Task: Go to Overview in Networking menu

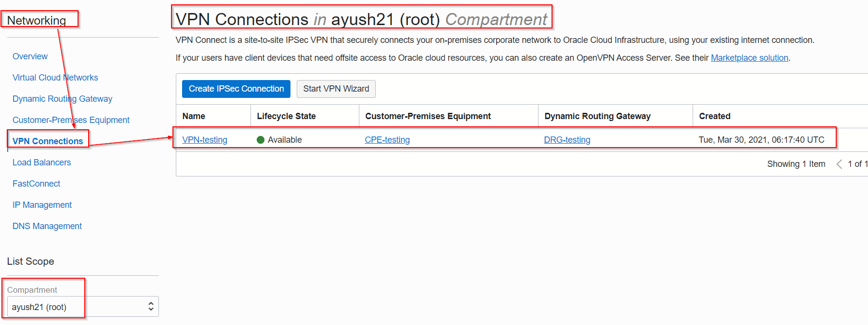Action: 30,56
